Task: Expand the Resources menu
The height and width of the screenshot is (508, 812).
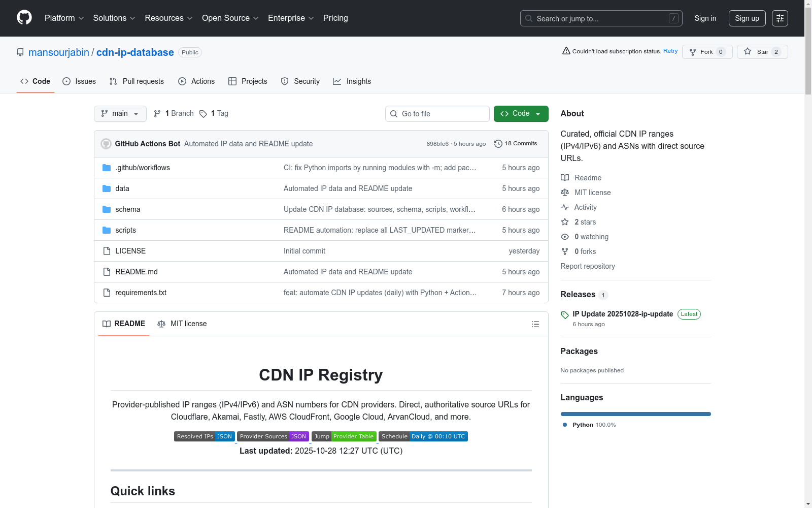Action: tap(169, 18)
